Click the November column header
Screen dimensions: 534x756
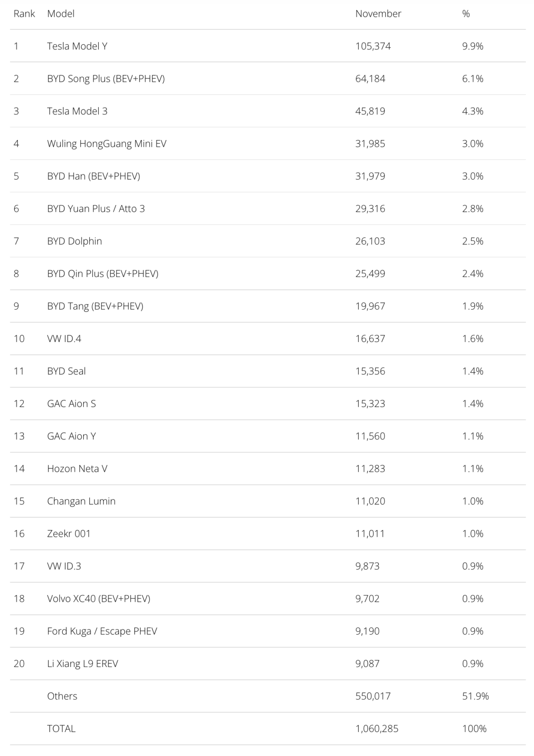coord(378,14)
